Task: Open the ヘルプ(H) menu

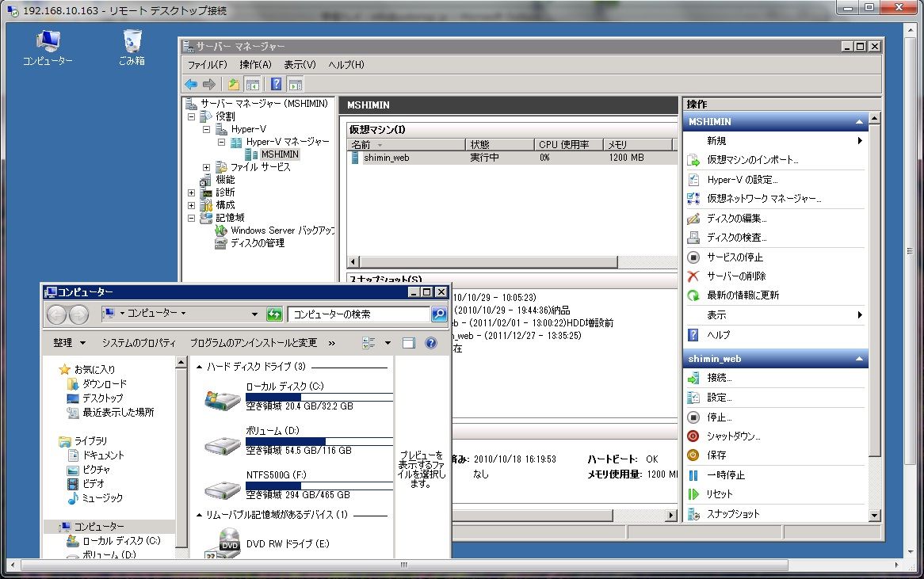Action: [x=346, y=65]
